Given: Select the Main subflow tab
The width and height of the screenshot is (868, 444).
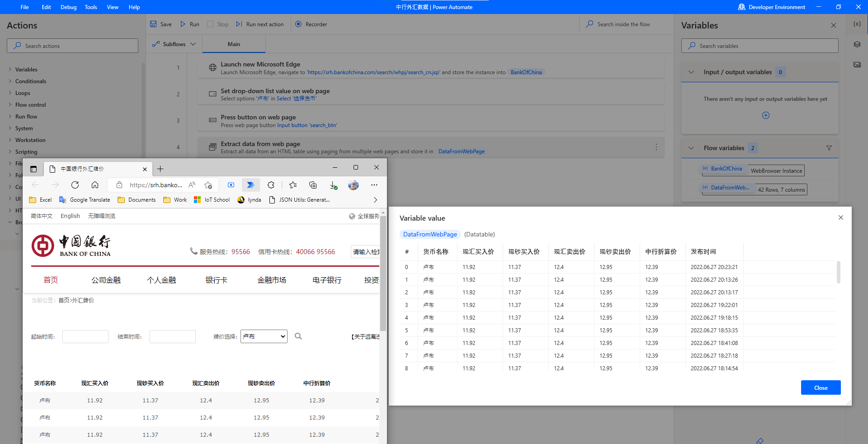Looking at the screenshot, I should (x=234, y=44).
